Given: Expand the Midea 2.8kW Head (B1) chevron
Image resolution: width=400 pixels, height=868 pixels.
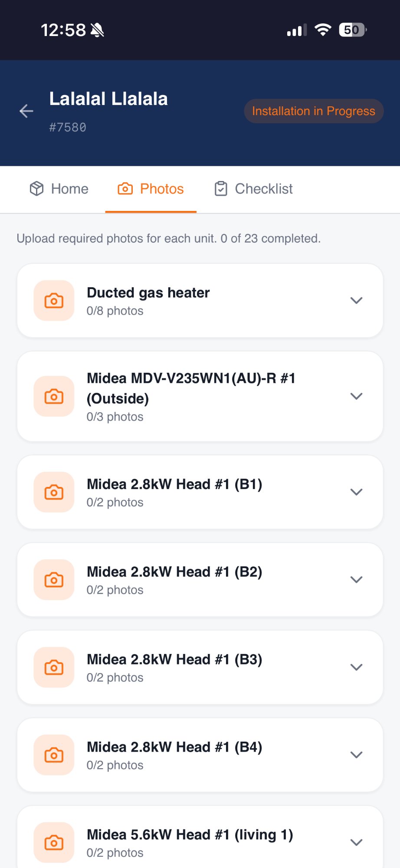Looking at the screenshot, I should [x=356, y=492].
